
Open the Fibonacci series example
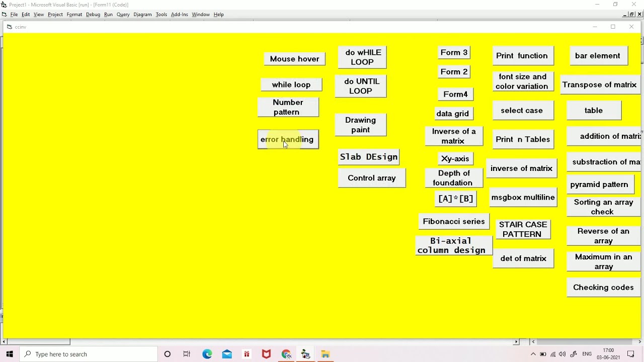(x=454, y=221)
